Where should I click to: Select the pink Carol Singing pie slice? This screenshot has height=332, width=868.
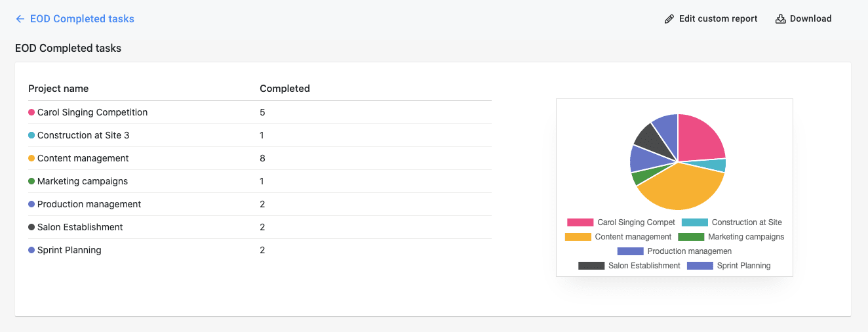700,138
